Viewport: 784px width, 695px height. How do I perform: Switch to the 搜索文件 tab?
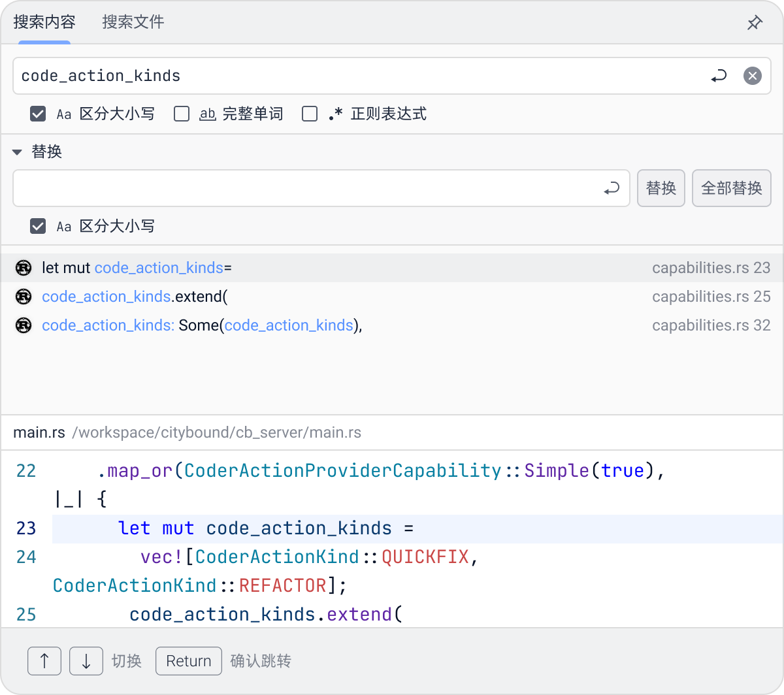(133, 22)
